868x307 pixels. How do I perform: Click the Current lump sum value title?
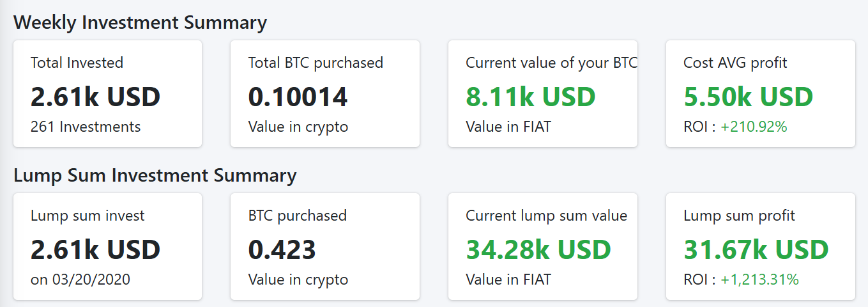point(547,216)
